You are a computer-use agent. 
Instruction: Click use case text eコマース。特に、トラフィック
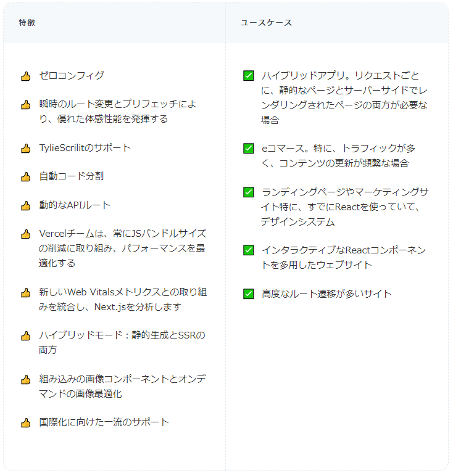tap(338, 156)
